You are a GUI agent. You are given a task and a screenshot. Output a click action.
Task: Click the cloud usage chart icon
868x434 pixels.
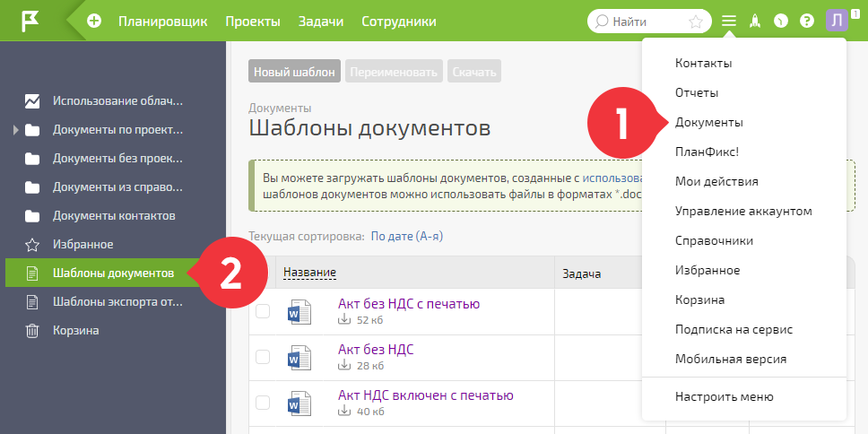pyautogui.click(x=32, y=101)
